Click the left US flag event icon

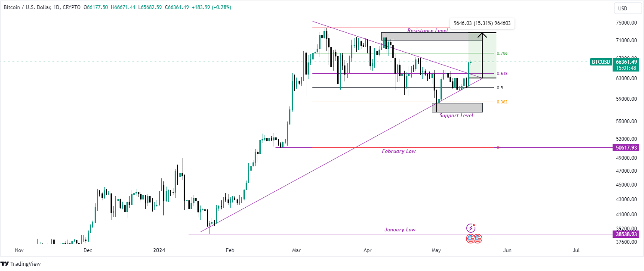click(x=470, y=238)
